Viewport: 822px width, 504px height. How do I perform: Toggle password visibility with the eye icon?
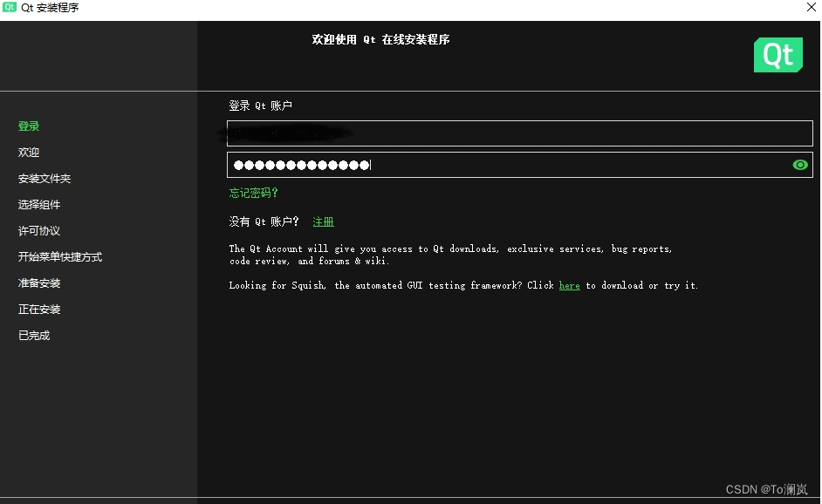pyautogui.click(x=799, y=165)
